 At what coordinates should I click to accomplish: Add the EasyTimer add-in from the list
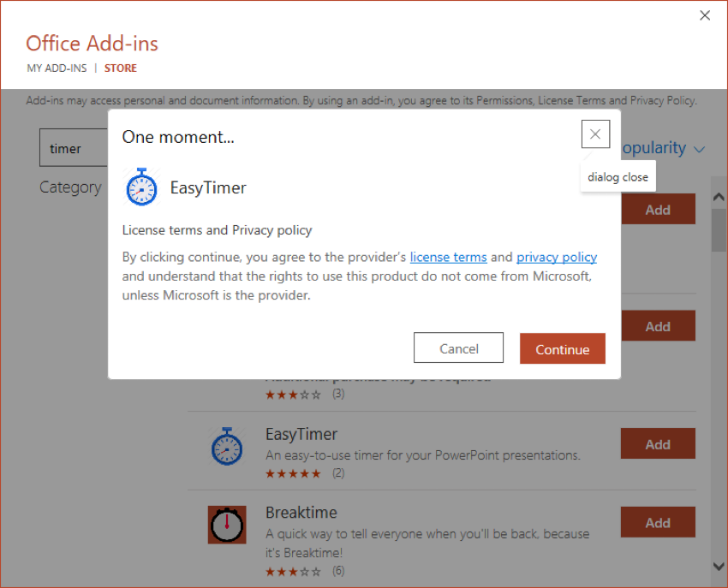pyautogui.click(x=658, y=444)
